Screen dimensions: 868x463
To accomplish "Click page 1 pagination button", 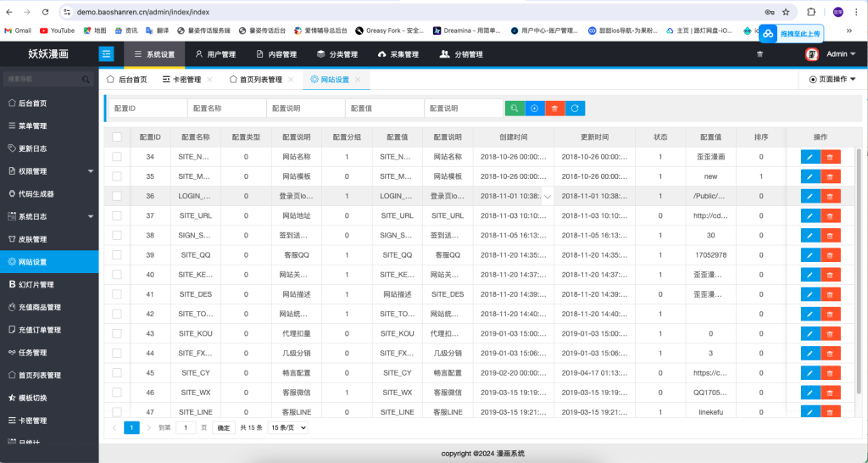I will click(x=131, y=427).
